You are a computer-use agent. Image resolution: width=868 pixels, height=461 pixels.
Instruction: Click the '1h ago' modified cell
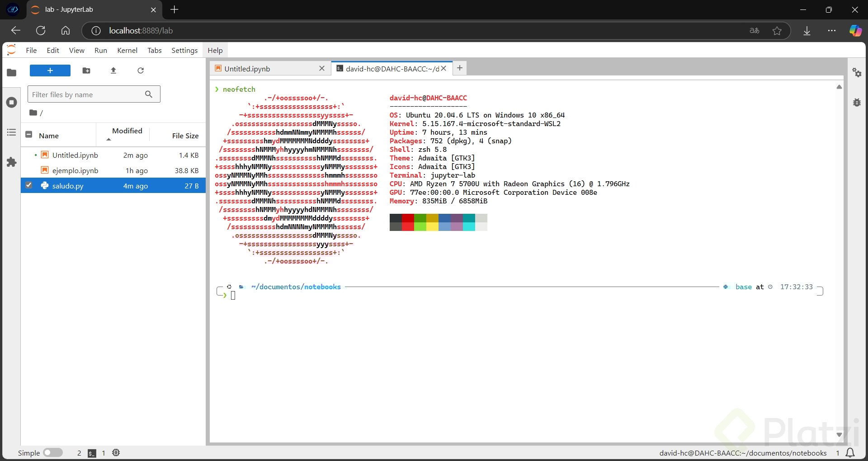pos(137,170)
